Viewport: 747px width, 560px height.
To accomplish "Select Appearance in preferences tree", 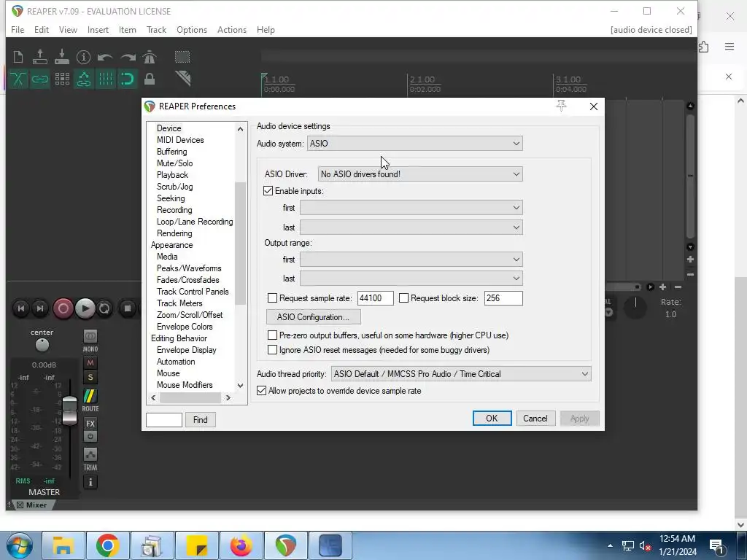I will point(171,245).
